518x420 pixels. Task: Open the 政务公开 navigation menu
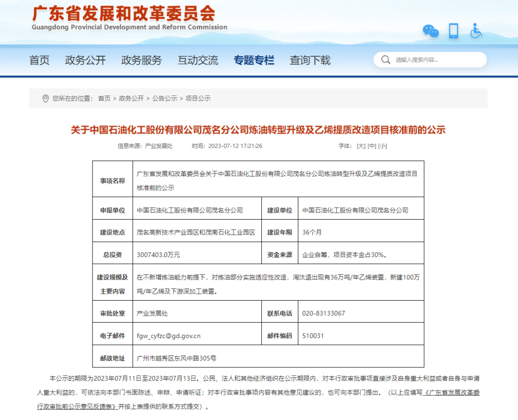point(85,60)
